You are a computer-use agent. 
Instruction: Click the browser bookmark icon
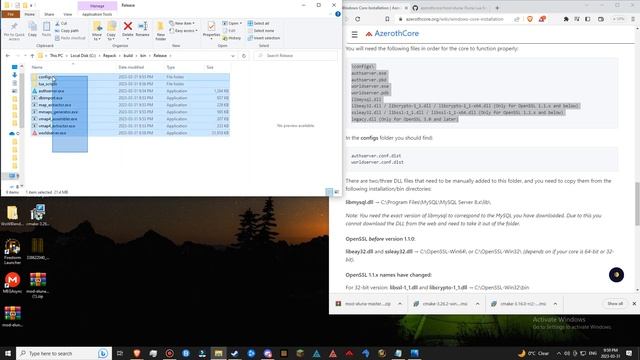(387, 19)
